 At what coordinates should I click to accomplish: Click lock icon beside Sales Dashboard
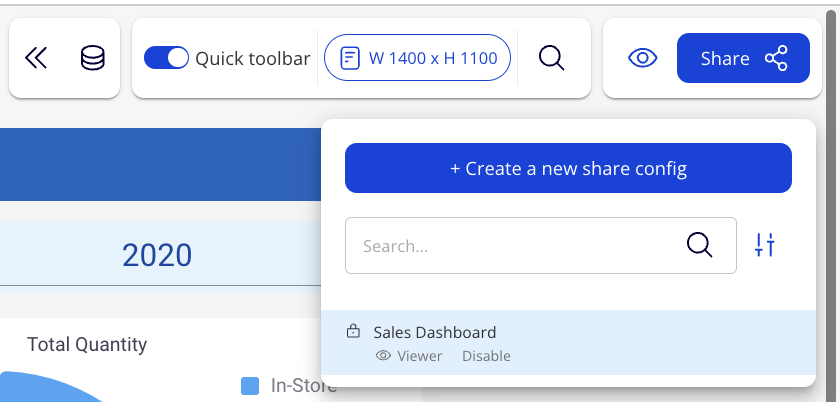[x=352, y=332]
